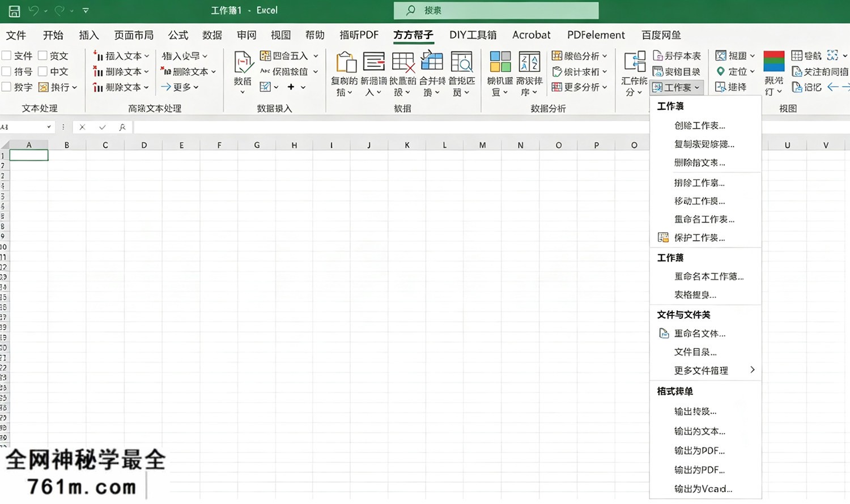Click the table-with-magnifier lookup icon
Image resolution: width=850 pixels, height=504 pixels.
[462, 62]
